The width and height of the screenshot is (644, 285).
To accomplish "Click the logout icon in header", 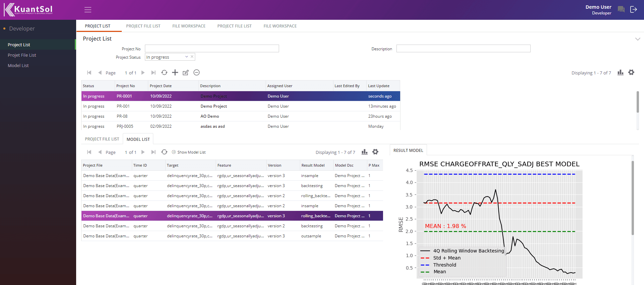I will pos(634,9).
